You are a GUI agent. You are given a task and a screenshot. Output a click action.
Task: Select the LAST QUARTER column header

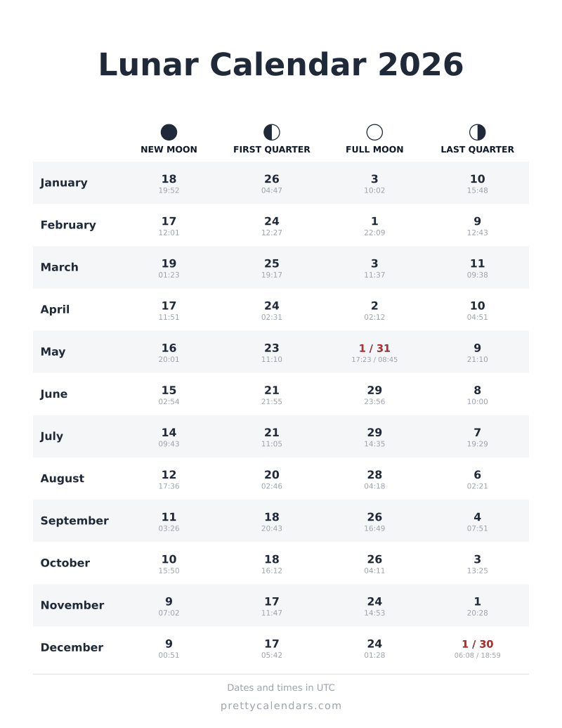pyautogui.click(x=477, y=150)
